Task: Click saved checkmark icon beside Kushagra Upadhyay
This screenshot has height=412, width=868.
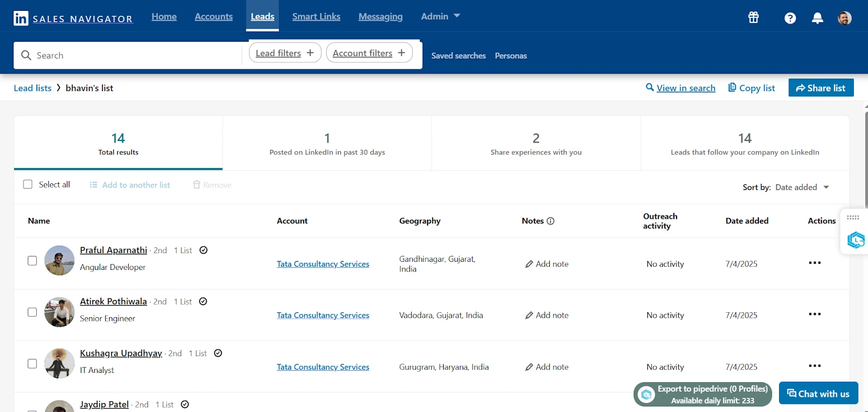Action: point(218,353)
